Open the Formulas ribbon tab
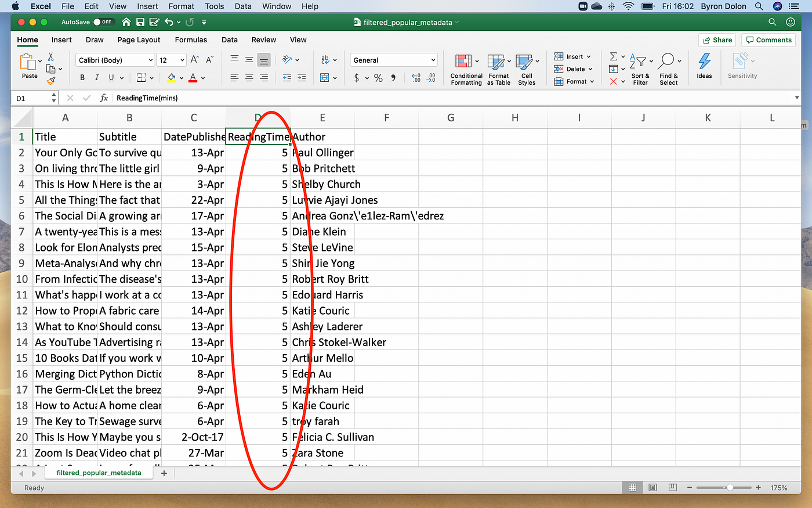The image size is (812, 508). 191,39
